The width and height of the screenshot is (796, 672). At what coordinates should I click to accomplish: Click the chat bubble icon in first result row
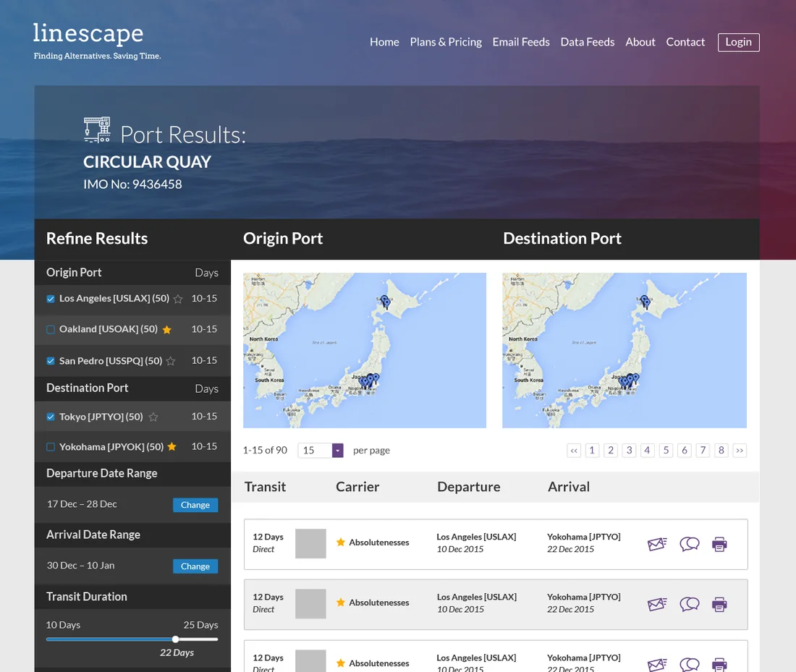(690, 544)
